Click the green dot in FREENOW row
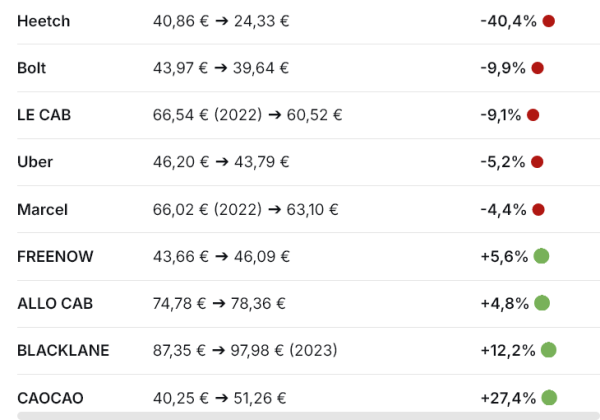The width and height of the screenshot is (600, 420). pyautogui.click(x=542, y=256)
